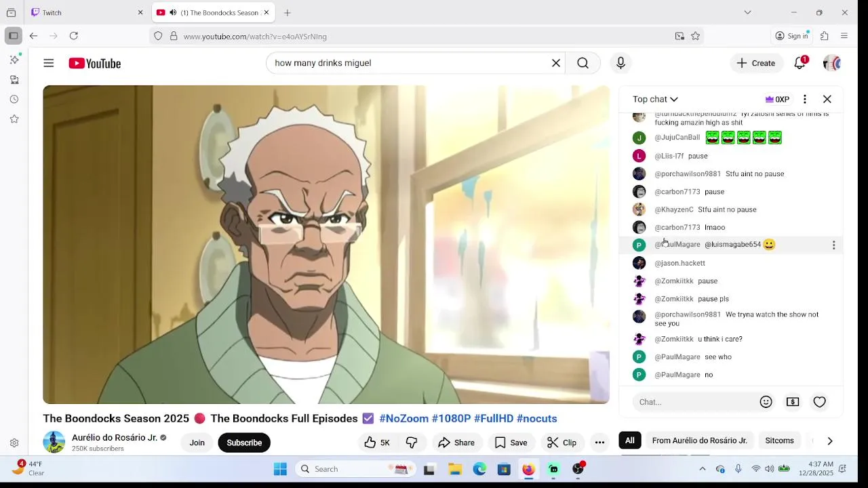
Task: Click the Create button
Action: coord(755,63)
